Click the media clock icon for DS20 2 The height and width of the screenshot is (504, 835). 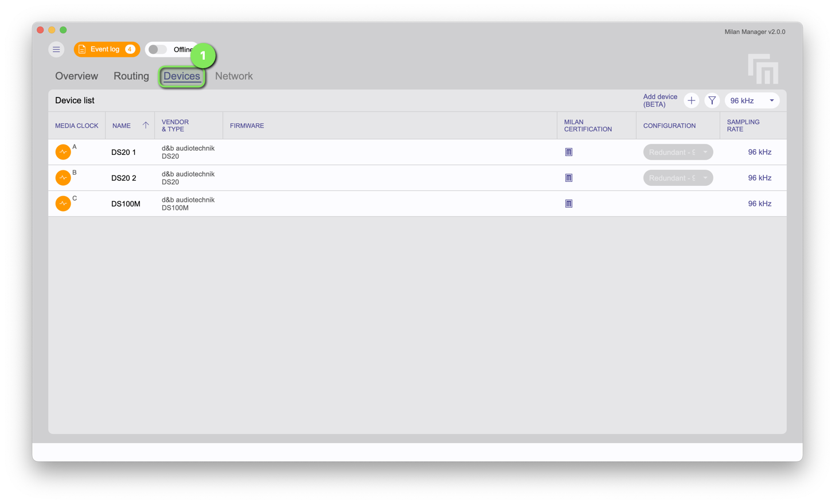[x=63, y=178]
